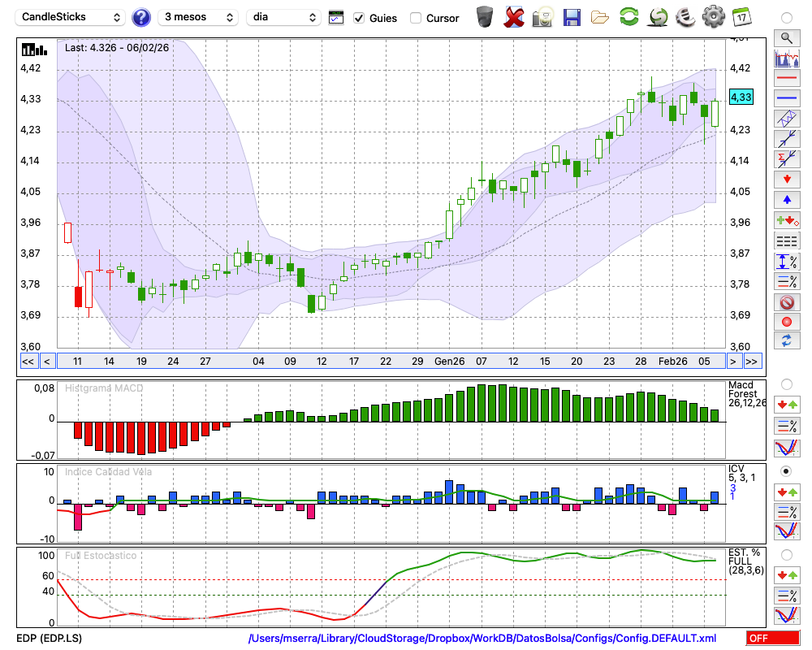Click the red prohibition sign tool
The height and width of the screenshot is (650, 812).
(787, 301)
